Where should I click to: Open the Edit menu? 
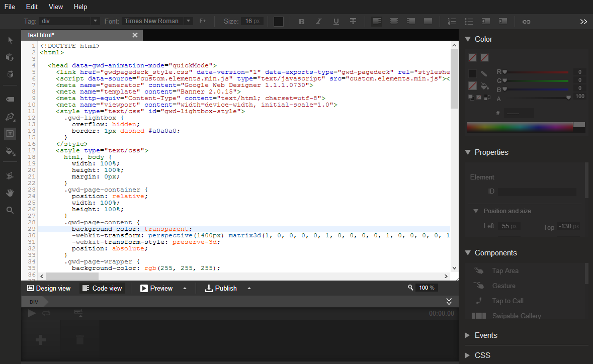click(x=32, y=7)
